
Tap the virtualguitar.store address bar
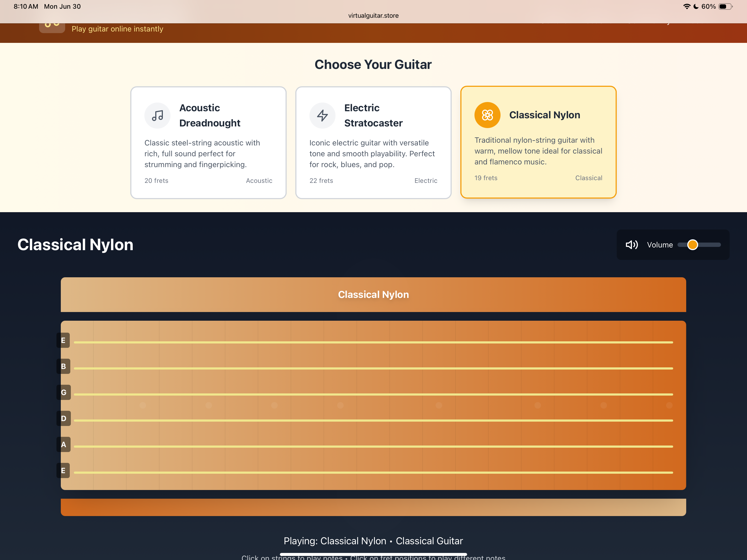(373, 15)
